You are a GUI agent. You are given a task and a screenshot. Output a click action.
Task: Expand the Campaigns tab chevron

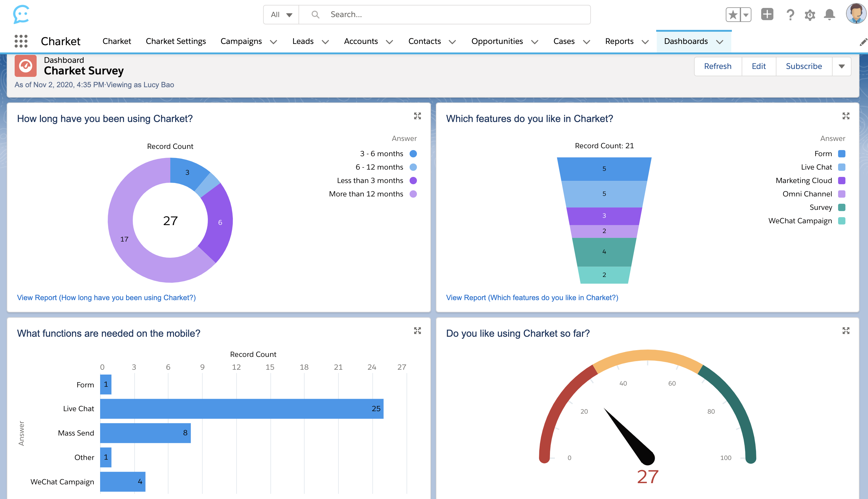tap(273, 42)
